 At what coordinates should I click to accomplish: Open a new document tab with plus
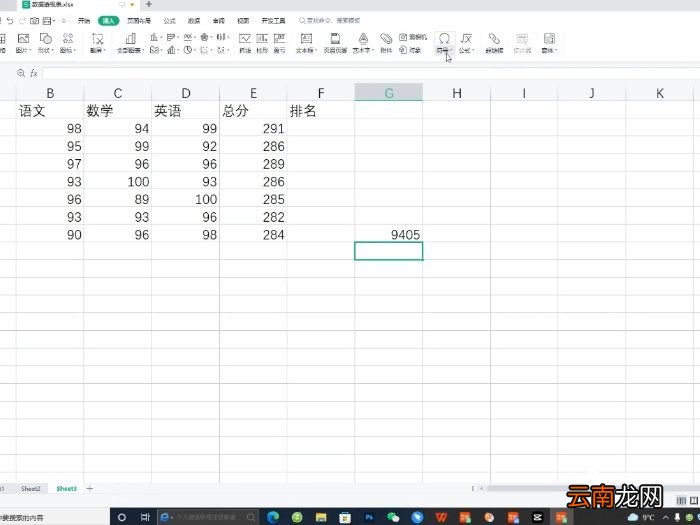coord(149,4)
